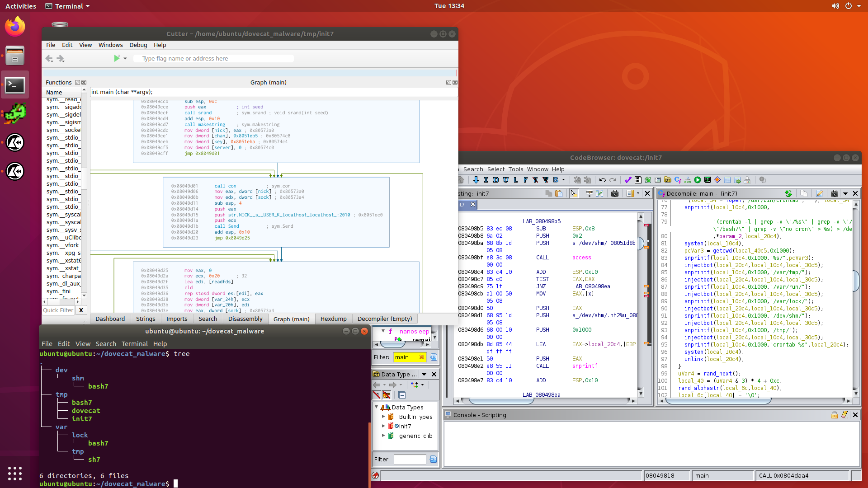Click the purple checkmark toolbar icon
Image resolution: width=868 pixels, height=488 pixels.
[628, 180]
